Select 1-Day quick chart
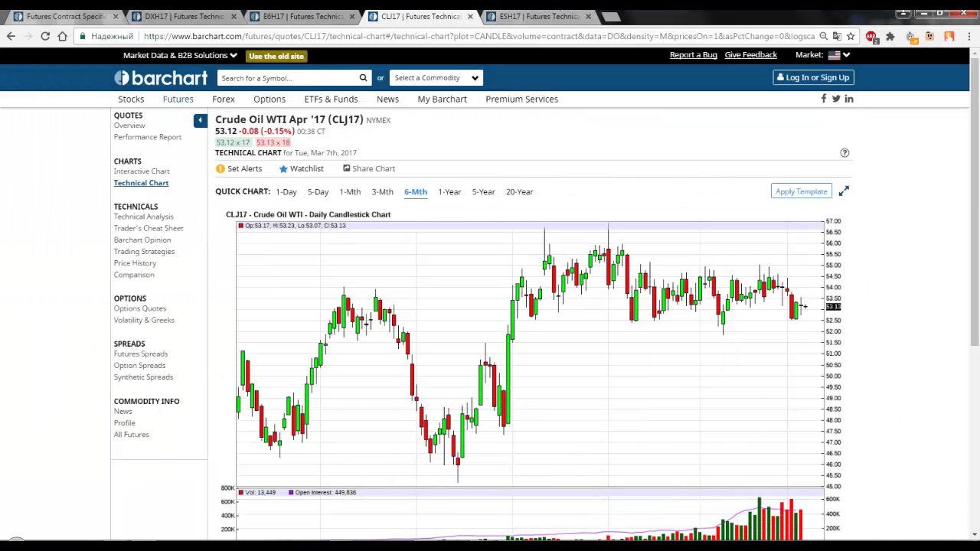This screenshot has height=551, width=980. click(x=286, y=192)
